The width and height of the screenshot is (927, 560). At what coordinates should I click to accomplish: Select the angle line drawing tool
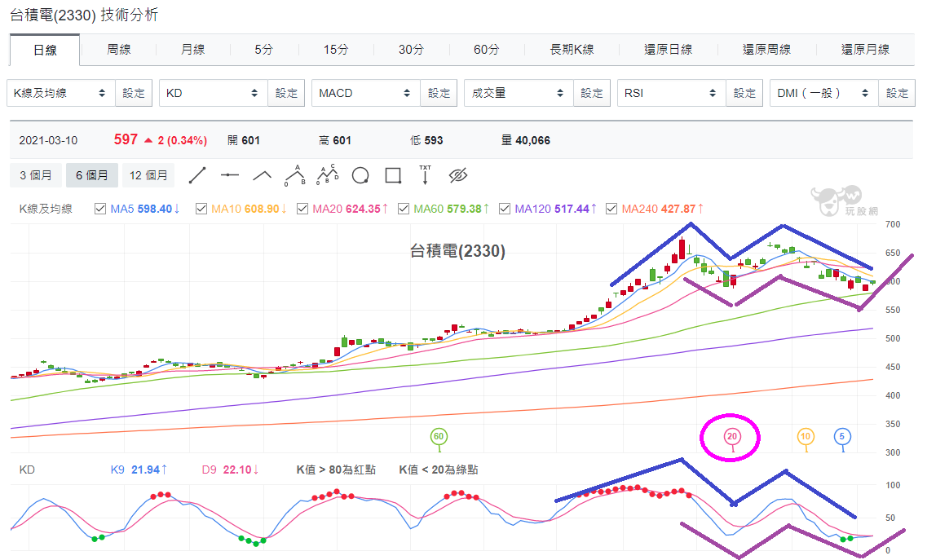262,175
